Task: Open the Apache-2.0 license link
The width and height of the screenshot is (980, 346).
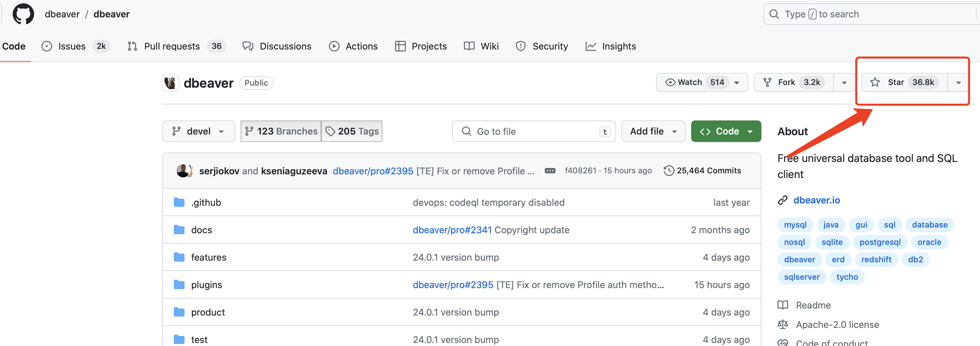Action: [x=837, y=324]
